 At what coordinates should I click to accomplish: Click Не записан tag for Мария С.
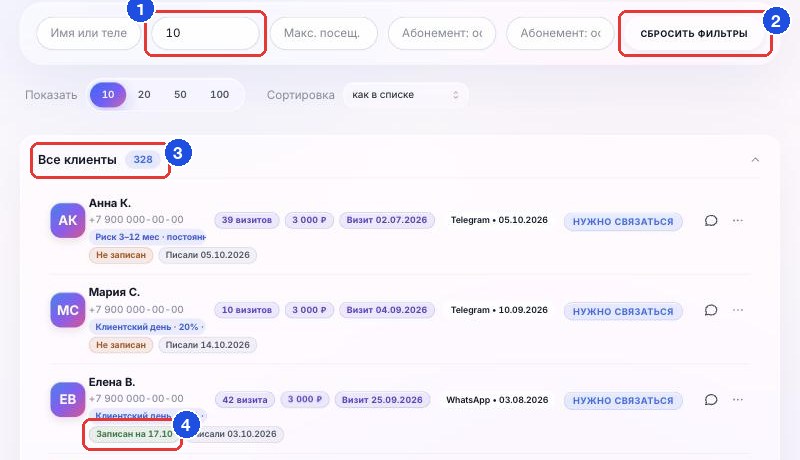point(121,345)
